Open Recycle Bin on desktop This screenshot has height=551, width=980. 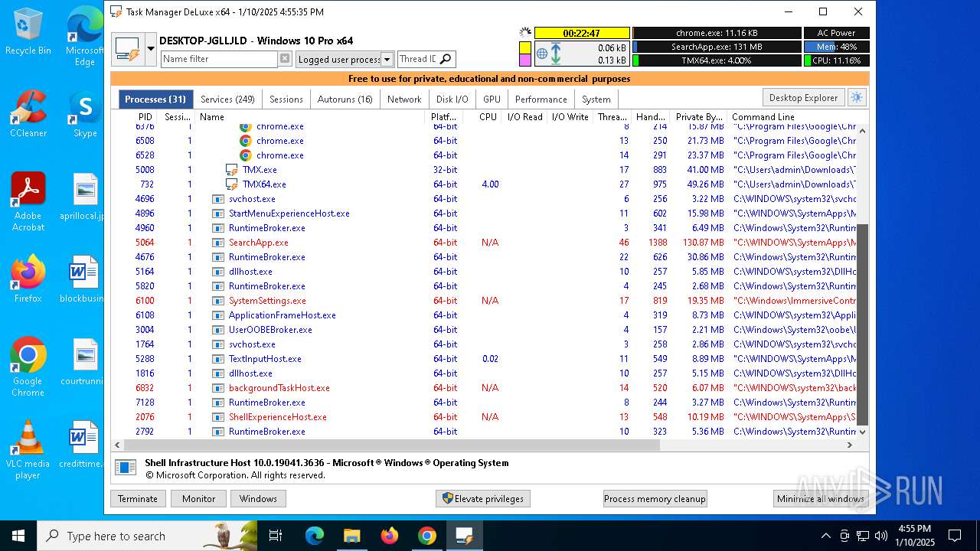[x=28, y=32]
